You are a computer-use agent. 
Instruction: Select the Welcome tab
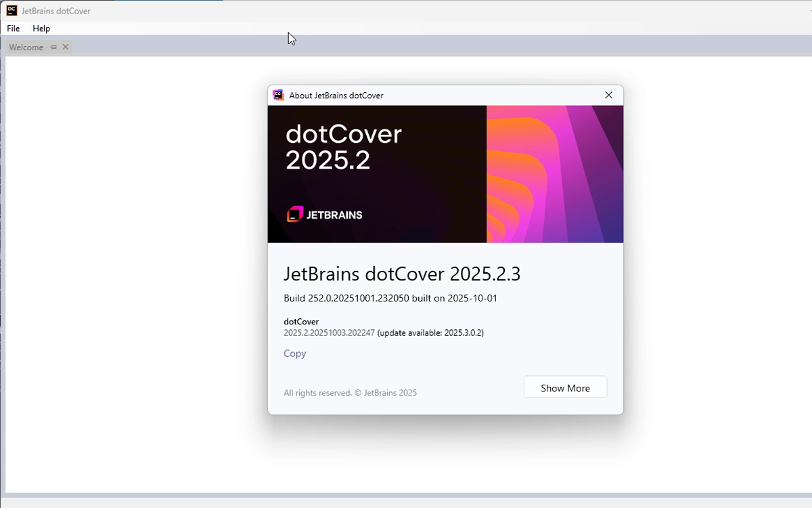(x=26, y=47)
